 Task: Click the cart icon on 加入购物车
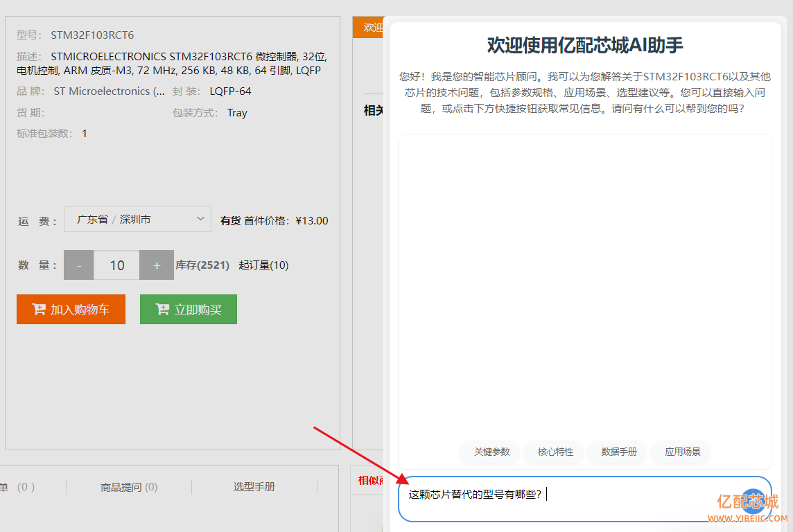pos(39,310)
